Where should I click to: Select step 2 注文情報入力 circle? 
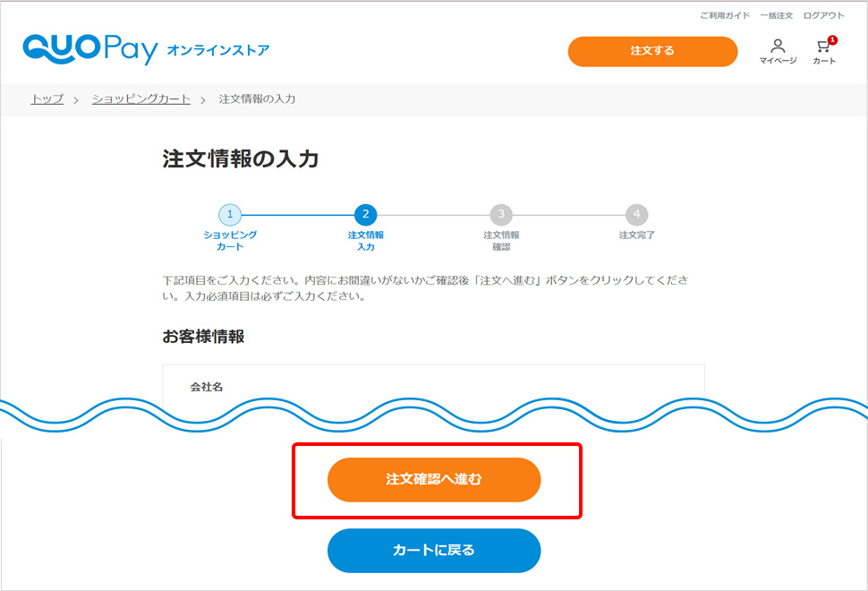coord(365,214)
